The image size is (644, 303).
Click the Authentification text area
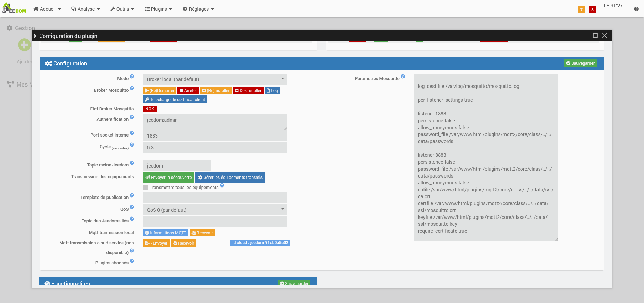pyautogui.click(x=215, y=122)
